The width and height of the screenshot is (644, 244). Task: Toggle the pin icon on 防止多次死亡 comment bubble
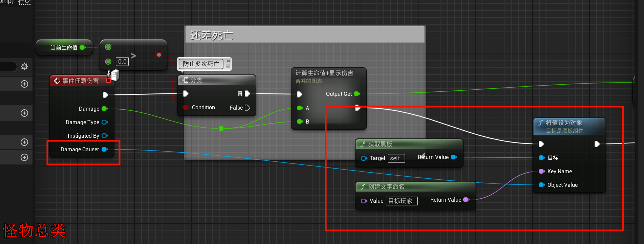click(228, 61)
